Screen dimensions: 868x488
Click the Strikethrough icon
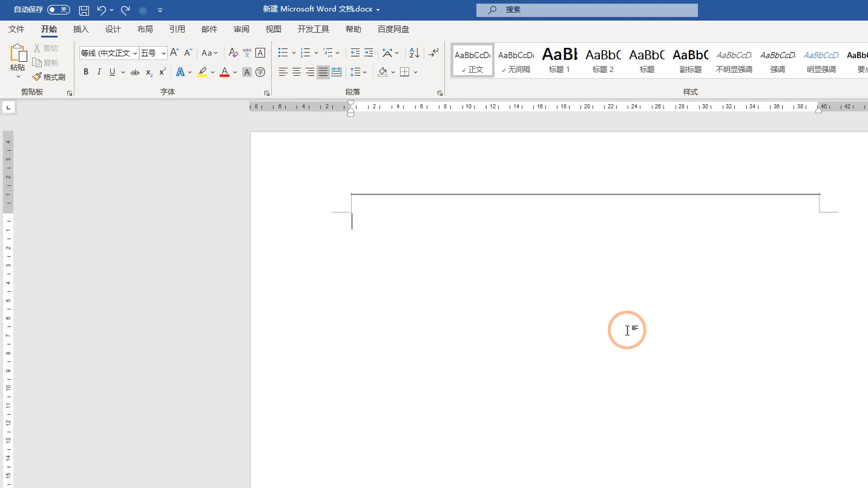click(134, 72)
